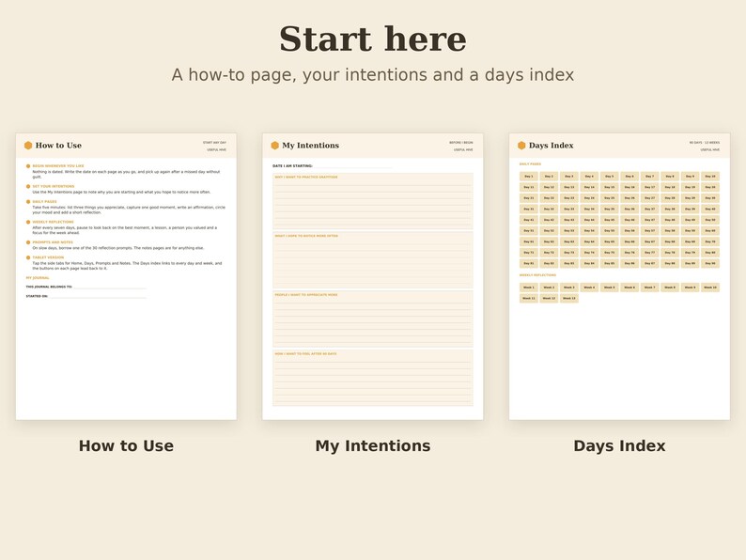746x560 pixels.
Task: Go to Day 61
Action: click(529, 241)
